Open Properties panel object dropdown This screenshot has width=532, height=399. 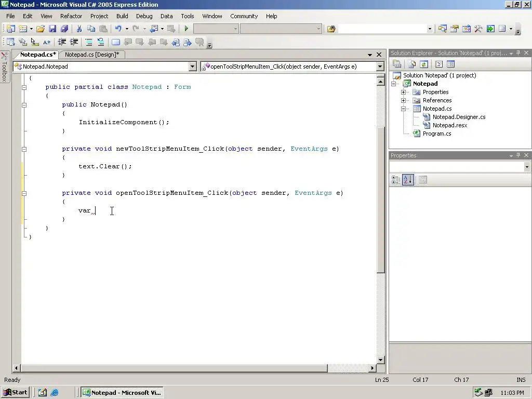pyautogui.click(x=527, y=167)
